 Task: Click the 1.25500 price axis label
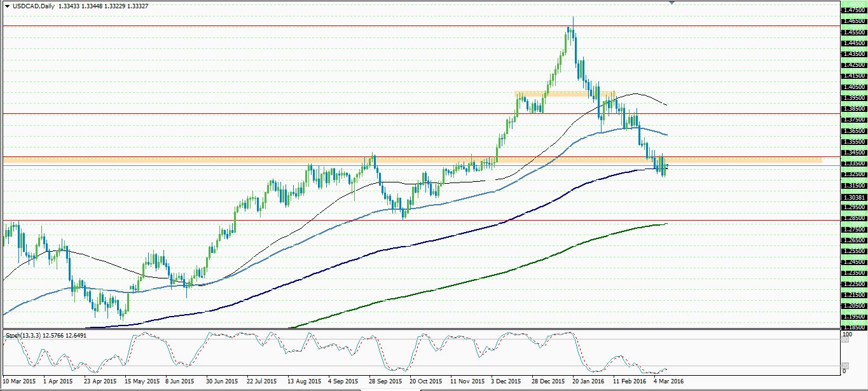pos(853,250)
